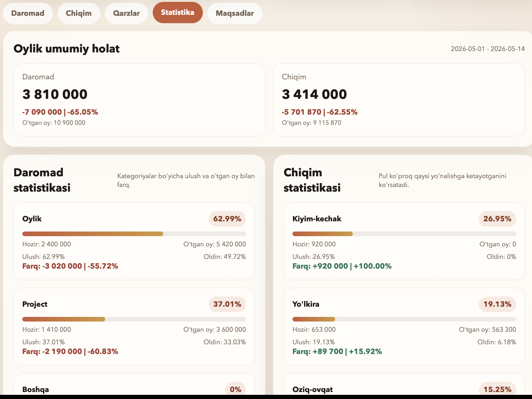Click Hozir: 920 000 value

click(x=314, y=244)
